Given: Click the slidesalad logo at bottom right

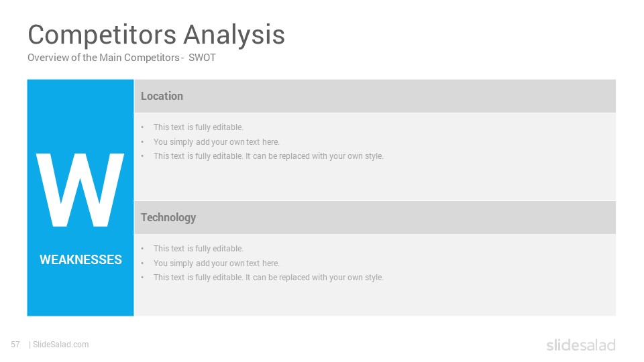Looking at the screenshot, I should (581, 345).
